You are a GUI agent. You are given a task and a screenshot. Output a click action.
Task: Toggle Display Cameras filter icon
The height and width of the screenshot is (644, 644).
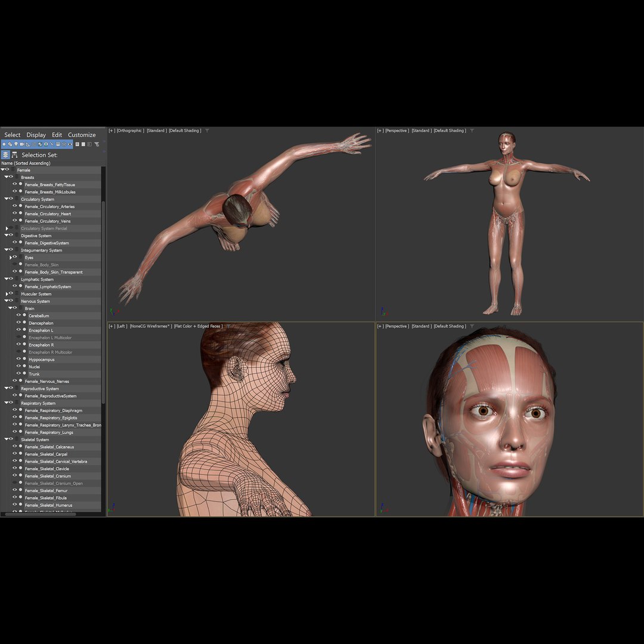pyautogui.click(x=22, y=144)
